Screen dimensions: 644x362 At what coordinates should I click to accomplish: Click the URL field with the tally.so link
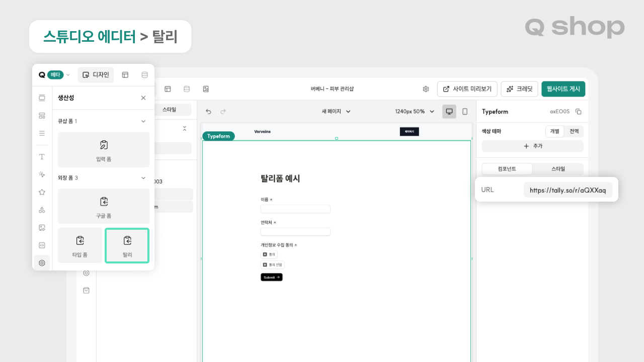click(568, 190)
